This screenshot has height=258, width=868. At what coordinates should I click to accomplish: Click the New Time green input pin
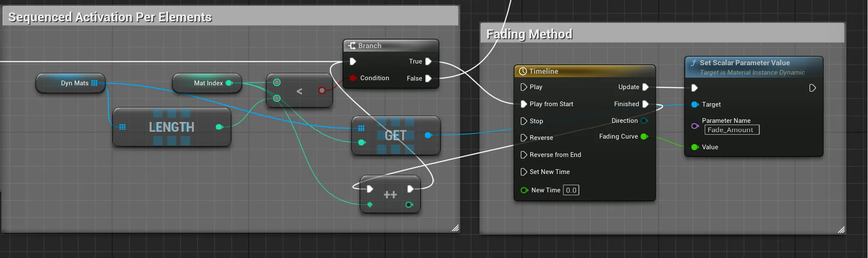click(524, 190)
